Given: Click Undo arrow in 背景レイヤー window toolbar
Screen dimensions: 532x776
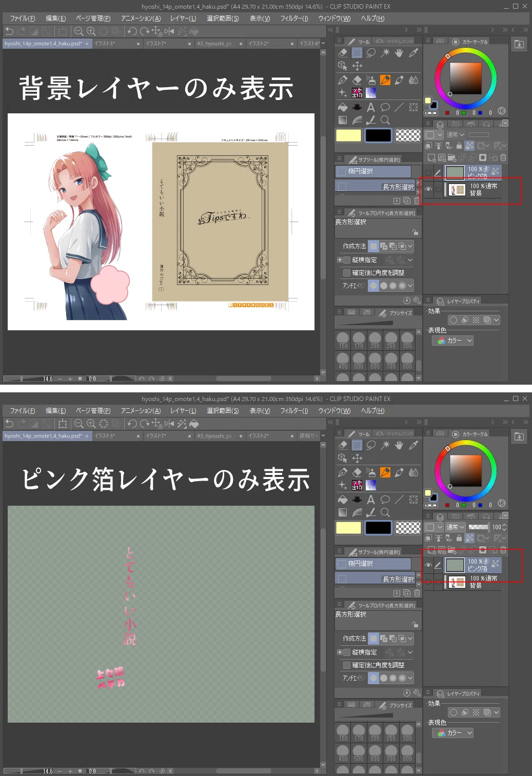Looking at the screenshot, I should pos(9,31).
